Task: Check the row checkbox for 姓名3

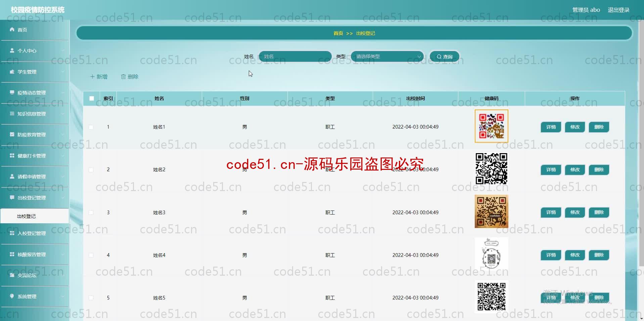Action: click(91, 213)
